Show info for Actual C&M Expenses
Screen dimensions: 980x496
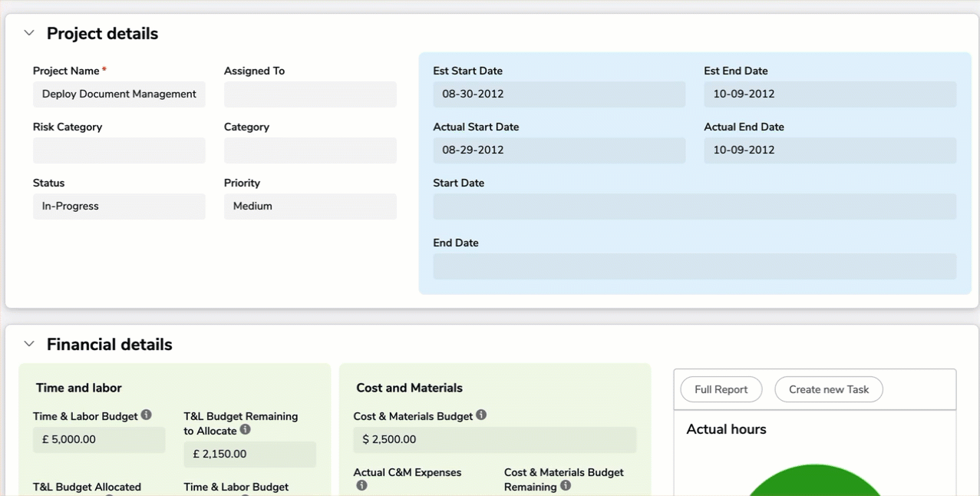point(361,486)
